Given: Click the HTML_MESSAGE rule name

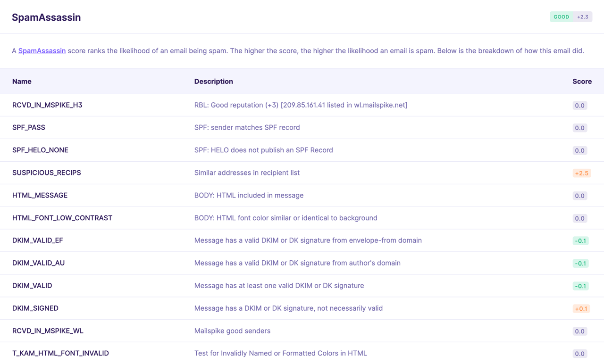Looking at the screenshot, I should pos(40,195).
